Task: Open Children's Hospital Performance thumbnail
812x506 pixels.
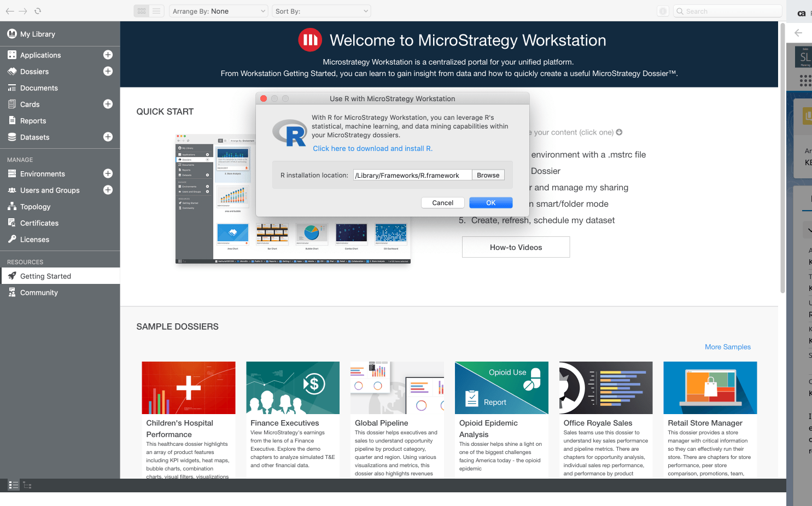Action: click(x=189, y=388)
